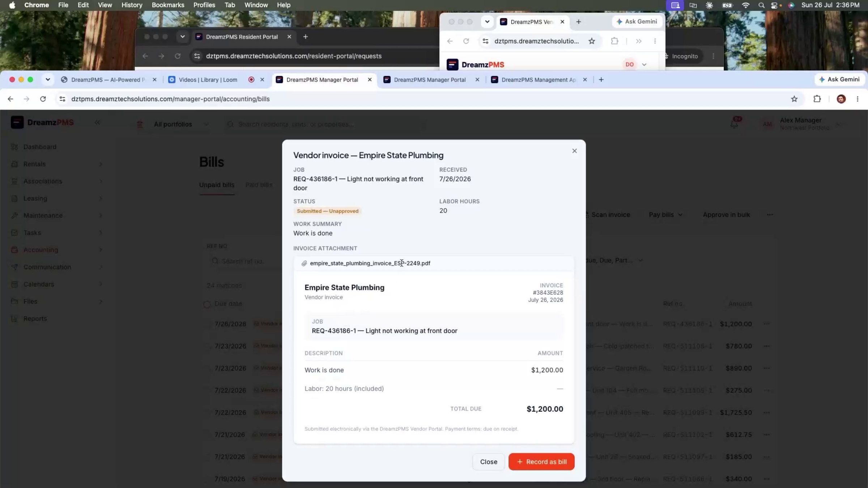Open Chrome's three-dot menu in front window
The width and height of the screenshot is (868, 488).
point(858,99)
